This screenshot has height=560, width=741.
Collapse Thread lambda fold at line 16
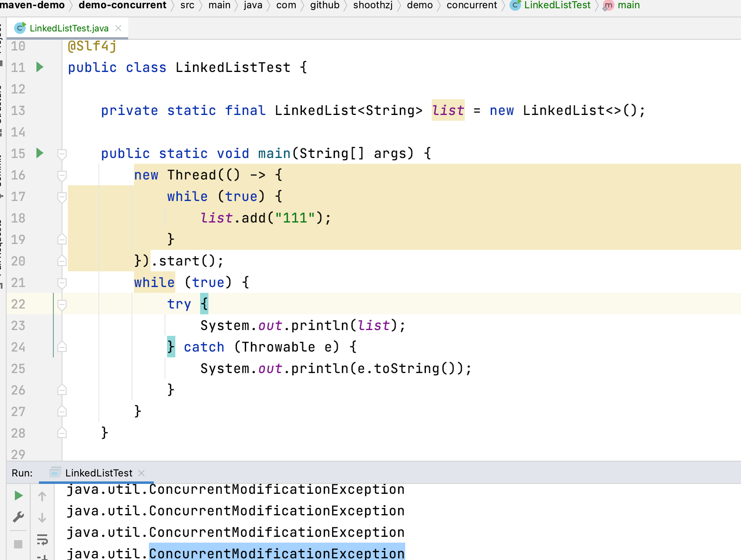click(x=62, y=175)
